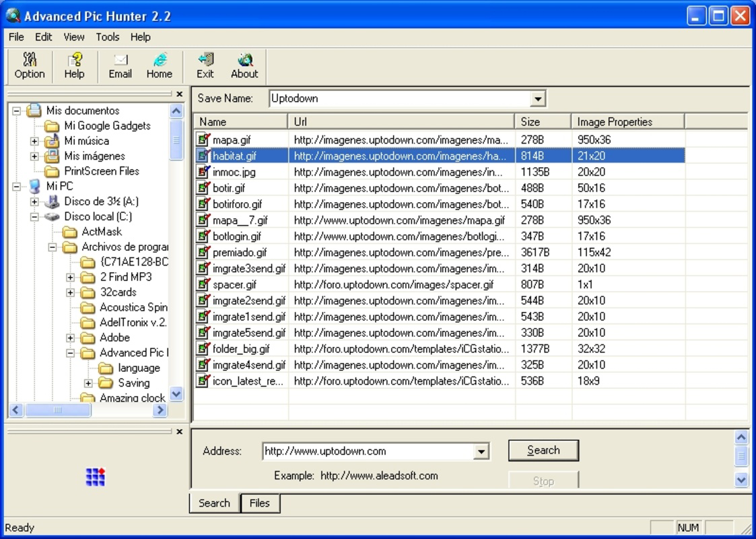Click the Stop button
Viewport: 756px width, 539px height.
point(543,480)
